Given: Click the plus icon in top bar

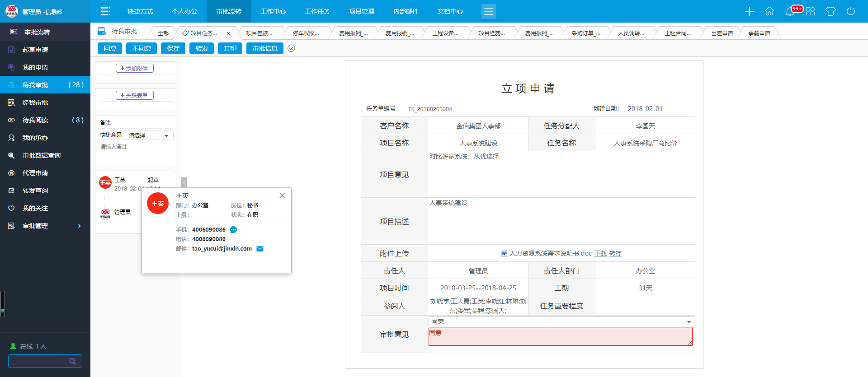Looking at the screenshot, I should (x=749, y=11).
